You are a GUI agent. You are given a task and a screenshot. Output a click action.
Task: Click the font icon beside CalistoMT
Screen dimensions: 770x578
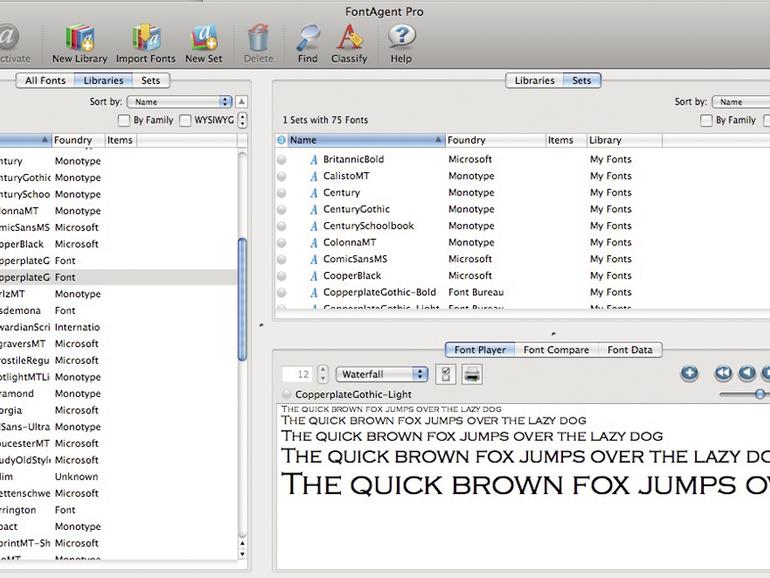point(314,176)
